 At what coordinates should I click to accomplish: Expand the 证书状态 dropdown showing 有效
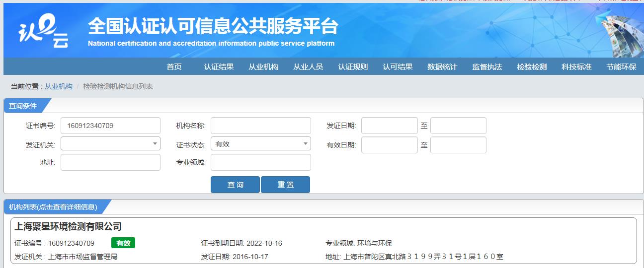[x=260, y=144]
